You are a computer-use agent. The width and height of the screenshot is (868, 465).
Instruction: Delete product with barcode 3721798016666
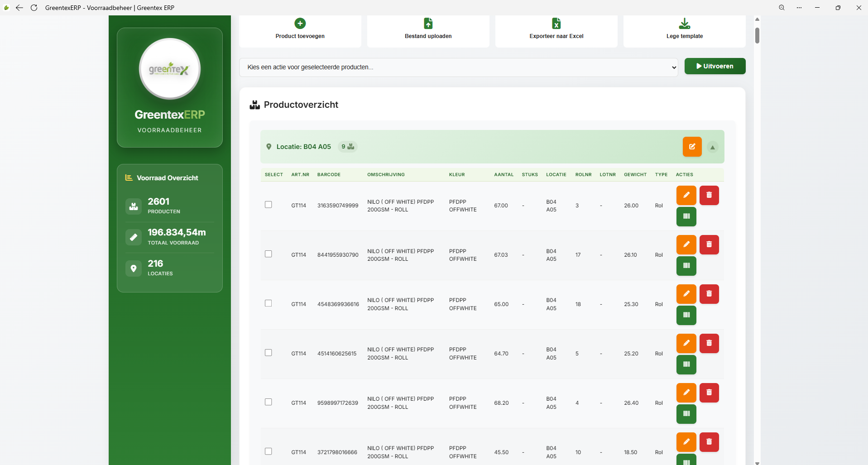click(709, 442)
